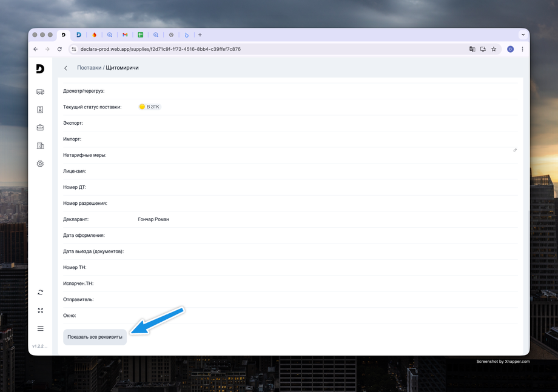Click Показать все реквизиты button
Viewport: 558px width, 392px height.
pos(95,337)
